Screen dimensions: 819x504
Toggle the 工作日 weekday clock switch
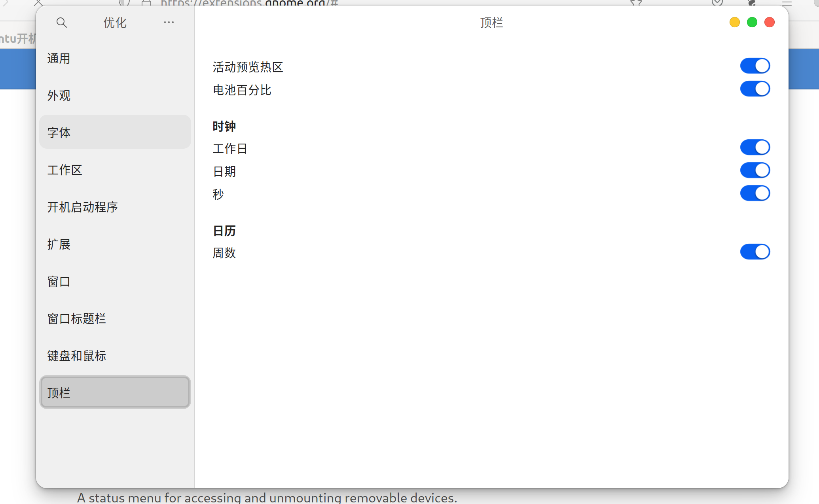pyautogui.click(x=755, y=148)
